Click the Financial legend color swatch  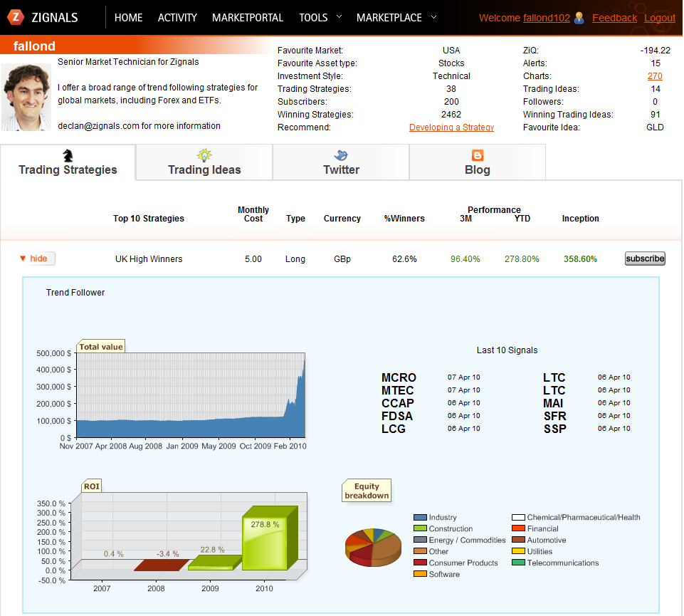click(x=518, y=528)
